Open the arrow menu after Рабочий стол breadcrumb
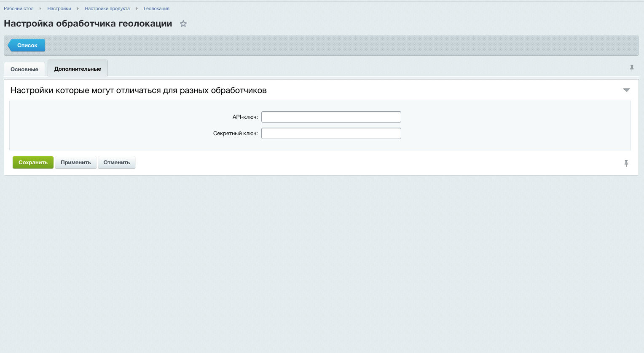 pos(40,8)
